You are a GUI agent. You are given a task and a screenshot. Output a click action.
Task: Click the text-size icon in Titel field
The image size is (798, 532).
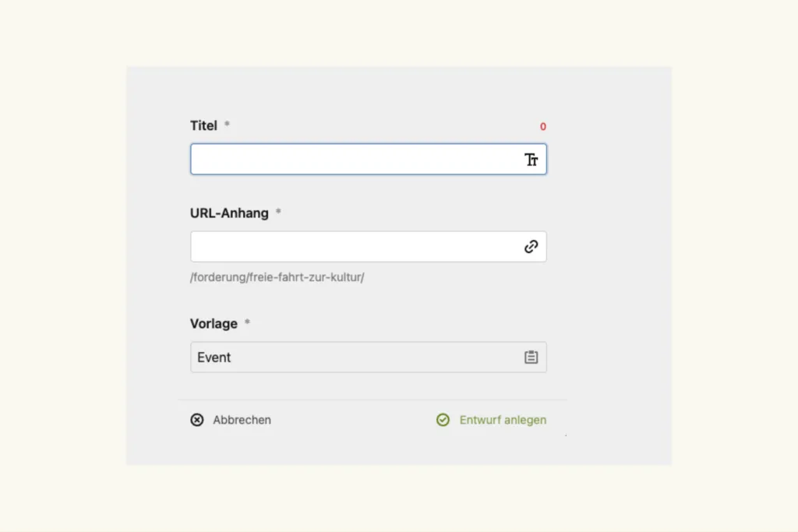coord(531,160)
